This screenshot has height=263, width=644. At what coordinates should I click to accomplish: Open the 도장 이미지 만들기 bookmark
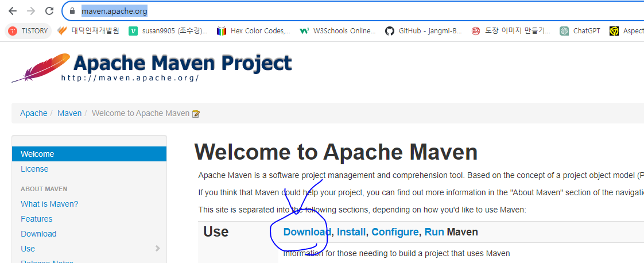point(511,31)
